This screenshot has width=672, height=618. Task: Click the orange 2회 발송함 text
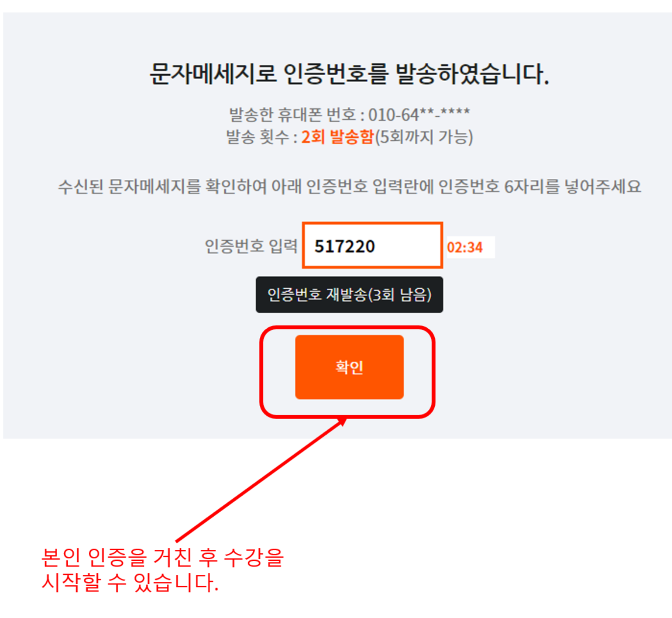point(338,137)
